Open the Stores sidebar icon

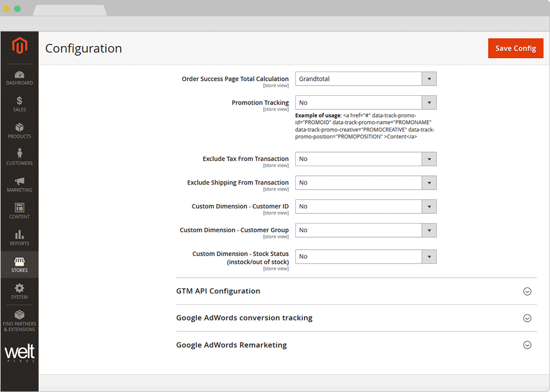pos(20,264)
